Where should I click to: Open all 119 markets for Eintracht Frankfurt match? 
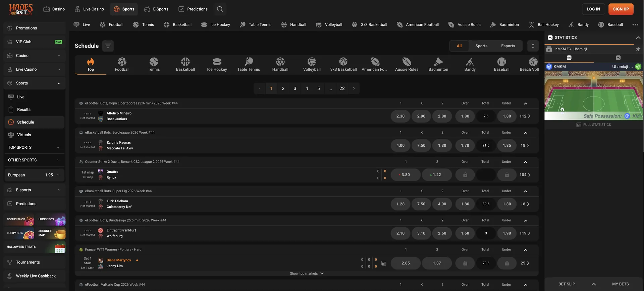point(525,233)
